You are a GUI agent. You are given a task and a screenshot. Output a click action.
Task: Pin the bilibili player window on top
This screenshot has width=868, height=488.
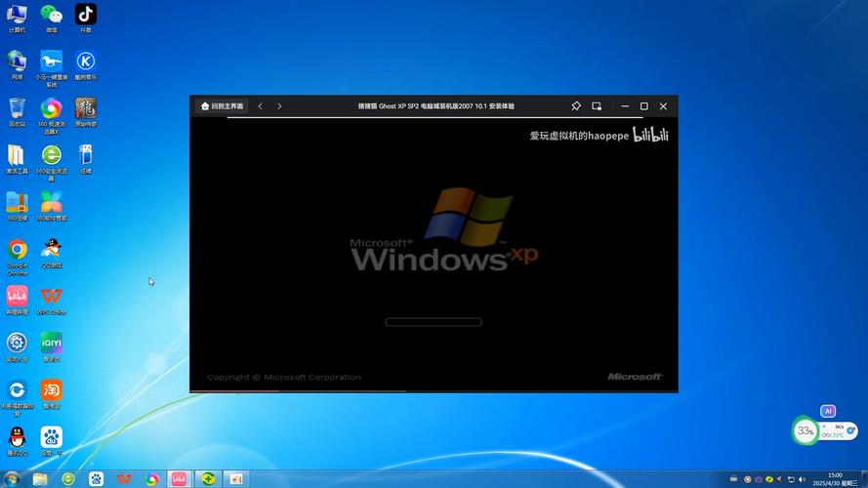(576, 106)
